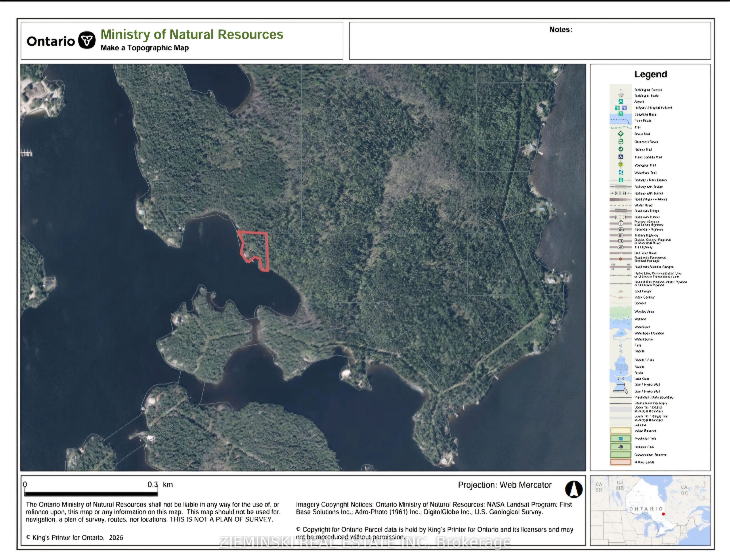
Task: Click the Rideau Trail circle icon
Action: (x=621, y=149)
